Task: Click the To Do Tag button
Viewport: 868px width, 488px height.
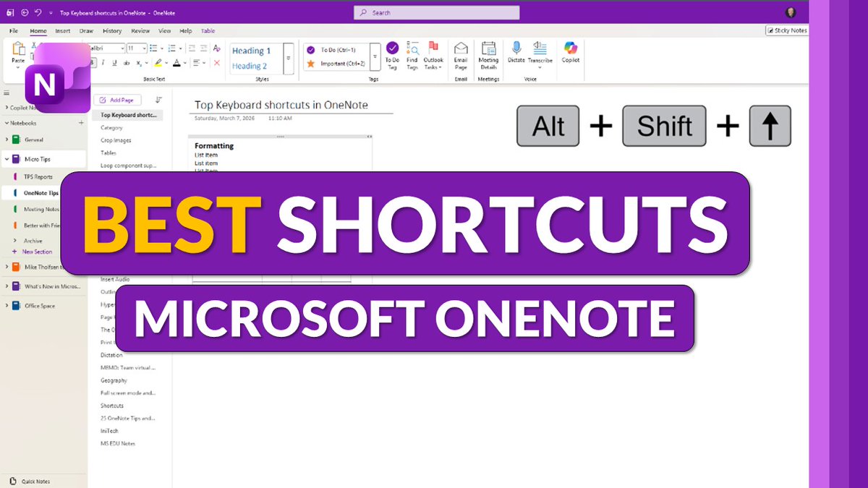Action: (392, 56)
